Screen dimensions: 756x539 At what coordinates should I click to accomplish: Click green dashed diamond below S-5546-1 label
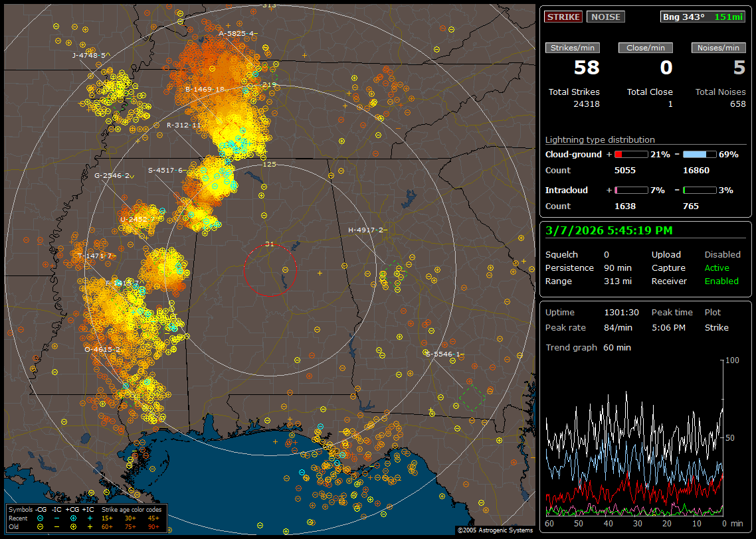pyautogui.click(x=472, y=397)
